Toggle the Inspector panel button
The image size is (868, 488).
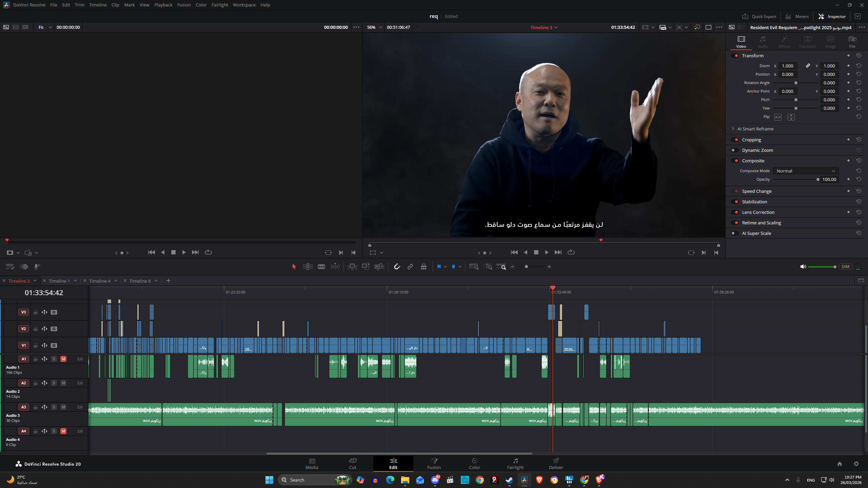[x=832, y=16]
